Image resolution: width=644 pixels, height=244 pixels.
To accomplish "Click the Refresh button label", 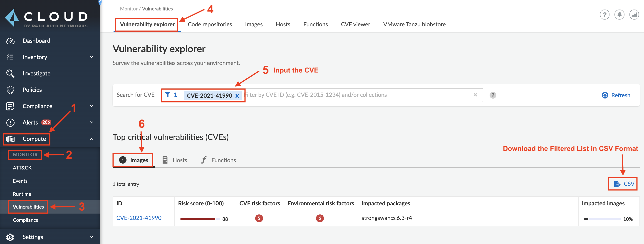I will click(x=621, y=95).
